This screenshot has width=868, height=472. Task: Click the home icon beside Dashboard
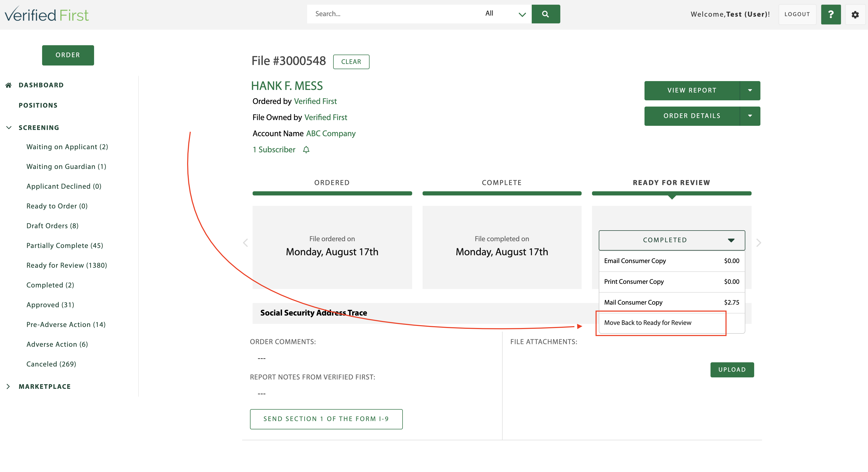(x=8, y=85)
